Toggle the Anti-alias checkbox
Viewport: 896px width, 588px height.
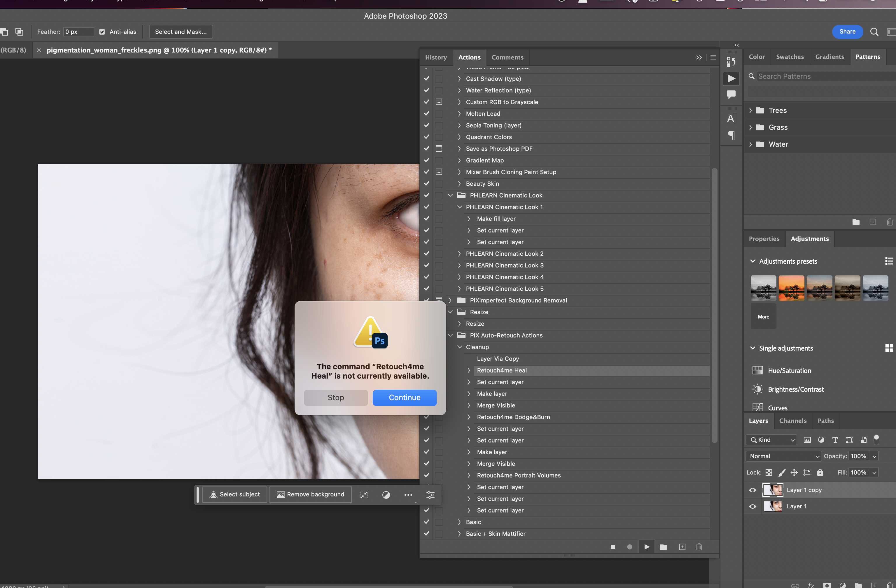[102, 32]
